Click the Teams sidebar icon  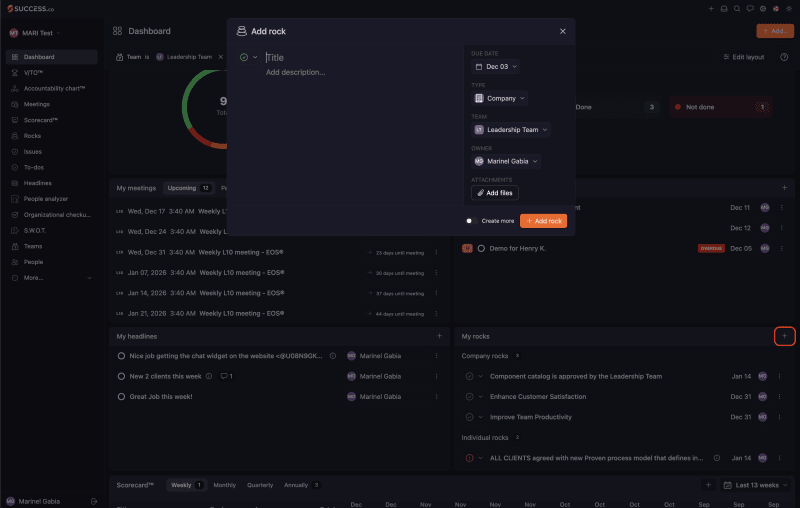click(x=15, y=246)
